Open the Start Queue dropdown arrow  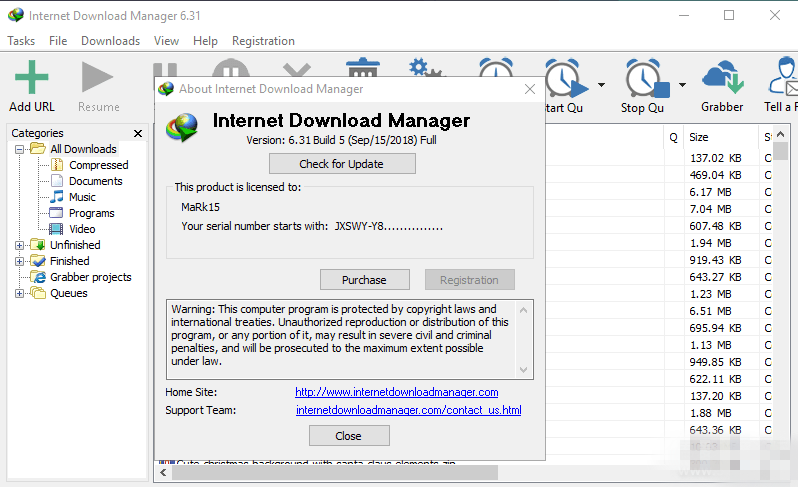[602, 85]
